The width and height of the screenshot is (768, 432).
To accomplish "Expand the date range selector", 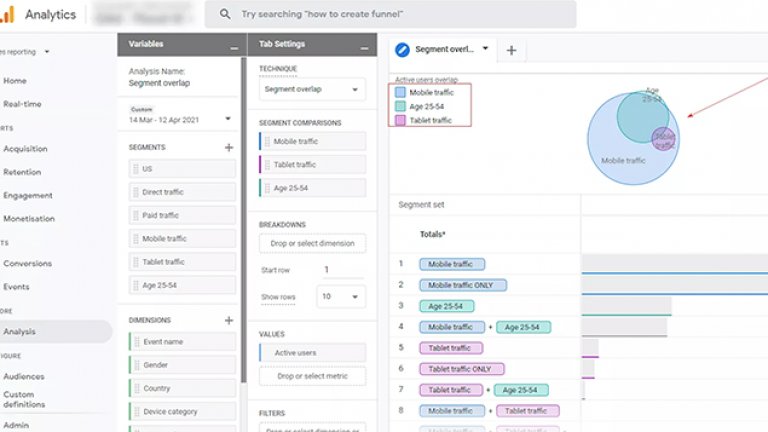I will pos(227,119).
